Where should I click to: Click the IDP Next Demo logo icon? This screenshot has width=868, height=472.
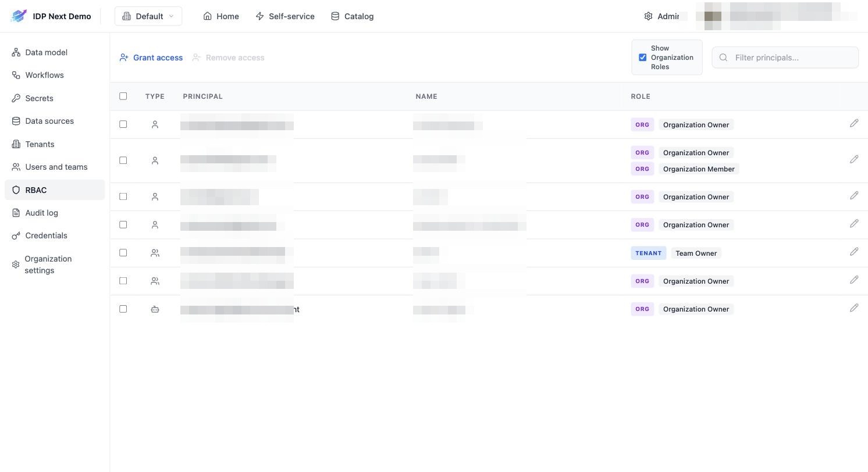(x=19, y=16)
